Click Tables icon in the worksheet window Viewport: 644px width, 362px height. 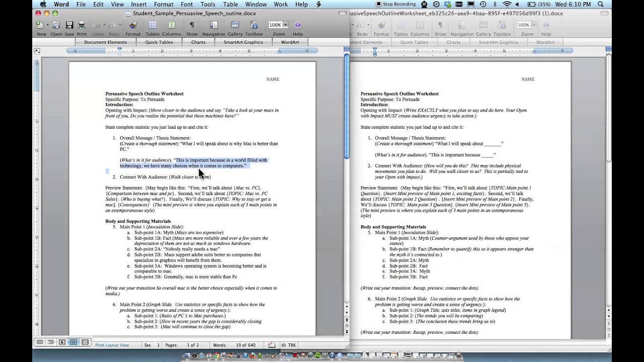tap(401, 25)
